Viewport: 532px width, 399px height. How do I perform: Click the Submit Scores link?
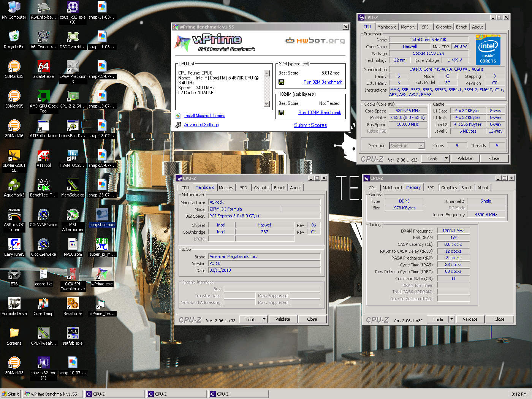310,125
